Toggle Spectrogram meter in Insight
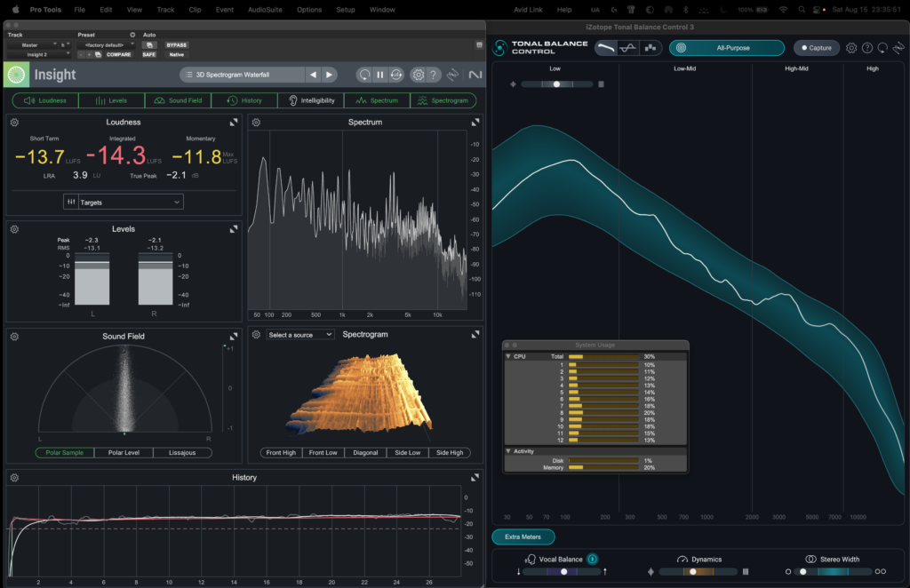Screen dimensions: 910x588 (x=443, y=100)
